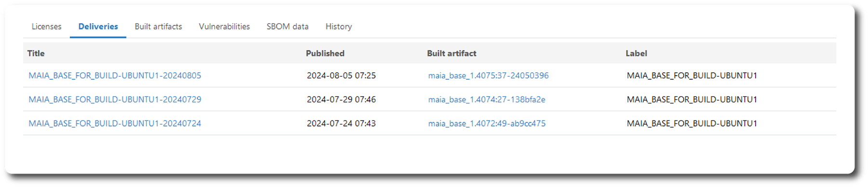Viewport: 868px width, 187px height.
Task: Select the 2024-07-24 07:43 published date cell
Action: tap(341, 124)
